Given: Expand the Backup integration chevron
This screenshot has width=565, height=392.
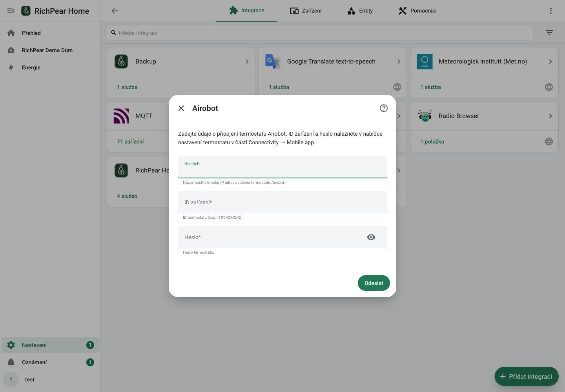Looking at the screenshot, I should click(x=247, y=62).
